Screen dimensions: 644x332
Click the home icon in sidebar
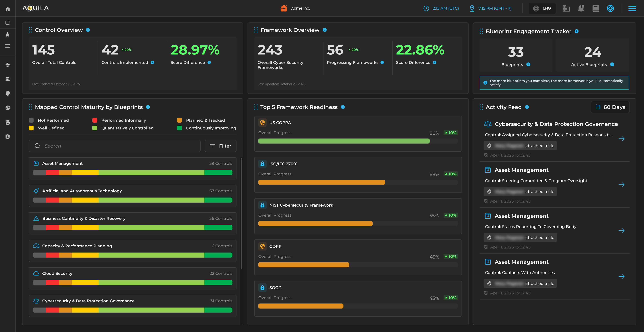coord(8,9)
